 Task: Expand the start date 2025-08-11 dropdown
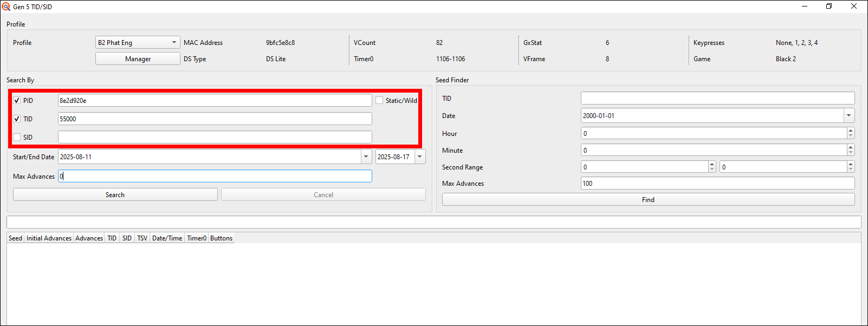(x=366, y=157)
